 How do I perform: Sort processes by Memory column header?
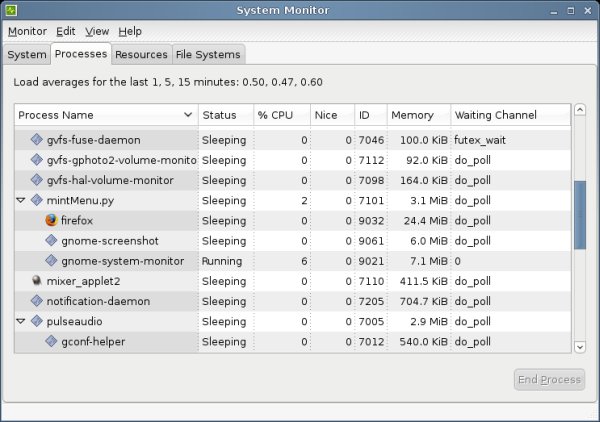coord(412,115)
